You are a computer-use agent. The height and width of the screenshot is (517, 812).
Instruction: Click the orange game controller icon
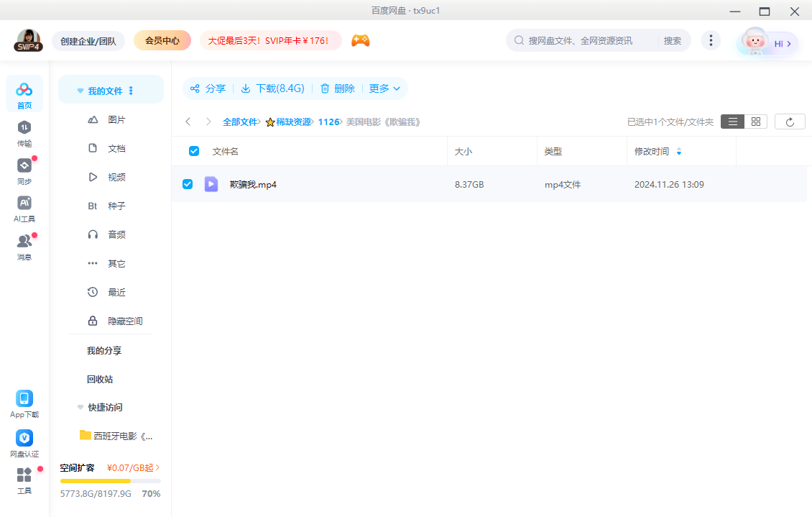pyautogui.click(x=361, y=40)
